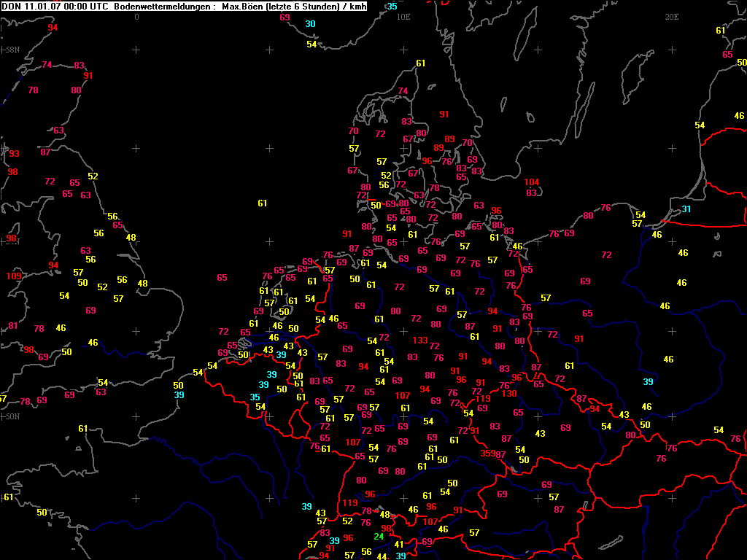
Task: Click the green 24 value
Action: (x=379, y=537)
